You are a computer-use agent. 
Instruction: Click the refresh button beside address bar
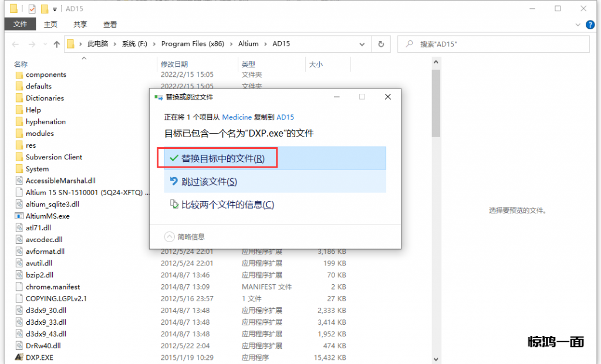[x=381, y=44]
